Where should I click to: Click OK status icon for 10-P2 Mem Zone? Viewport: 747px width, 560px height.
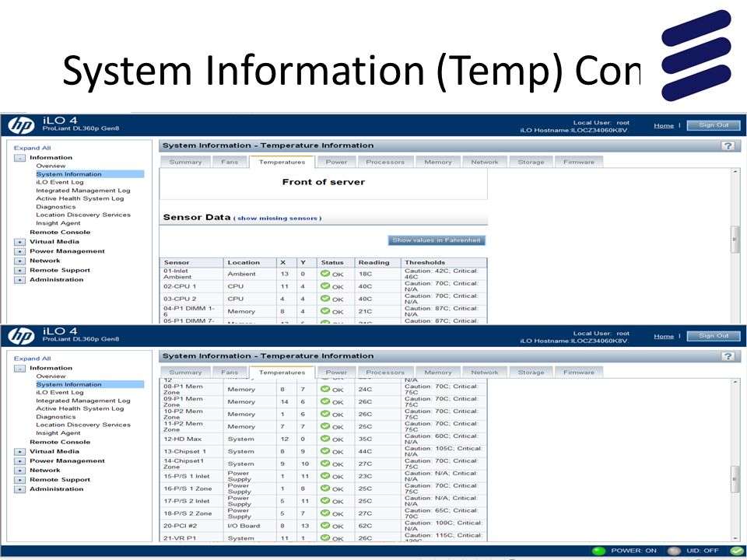point(325,413)
